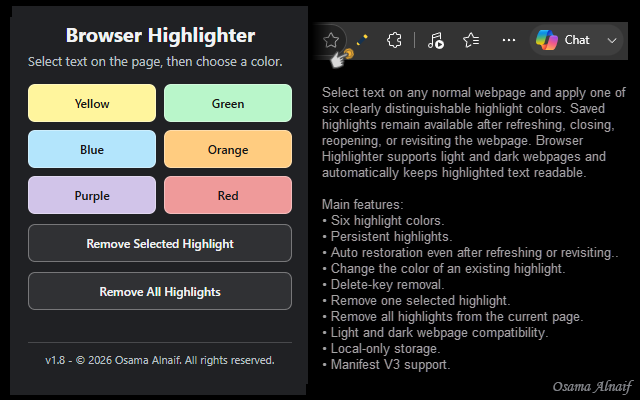Screen dimensions: 640x400
Task: Click the Osama Alnaif signature text
Action: [x=593, y=387]
